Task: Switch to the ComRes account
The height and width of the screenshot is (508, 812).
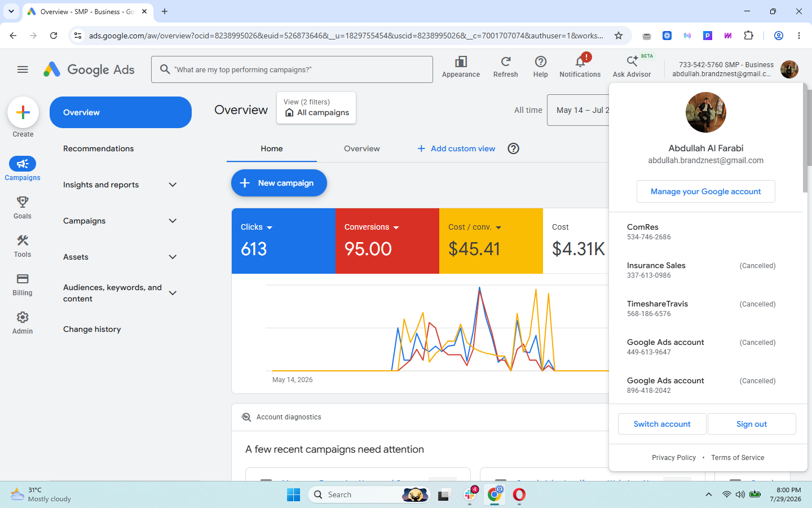Action: [706, 231]
